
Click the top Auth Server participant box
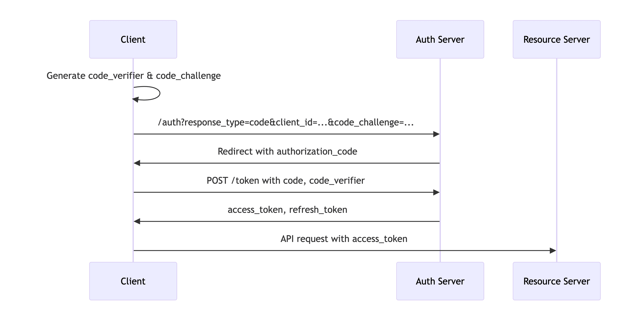[440, 39]
